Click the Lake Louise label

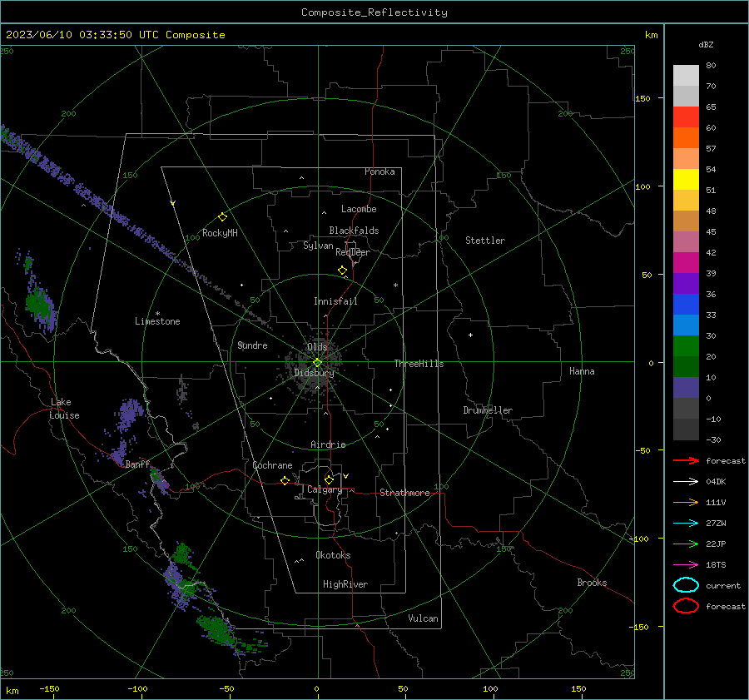point(65,409)
